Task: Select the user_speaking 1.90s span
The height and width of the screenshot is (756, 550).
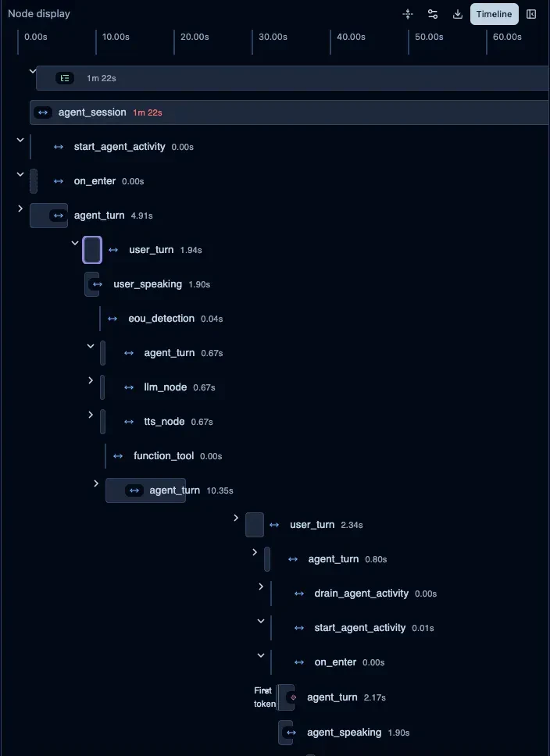Action: (147, 284)
